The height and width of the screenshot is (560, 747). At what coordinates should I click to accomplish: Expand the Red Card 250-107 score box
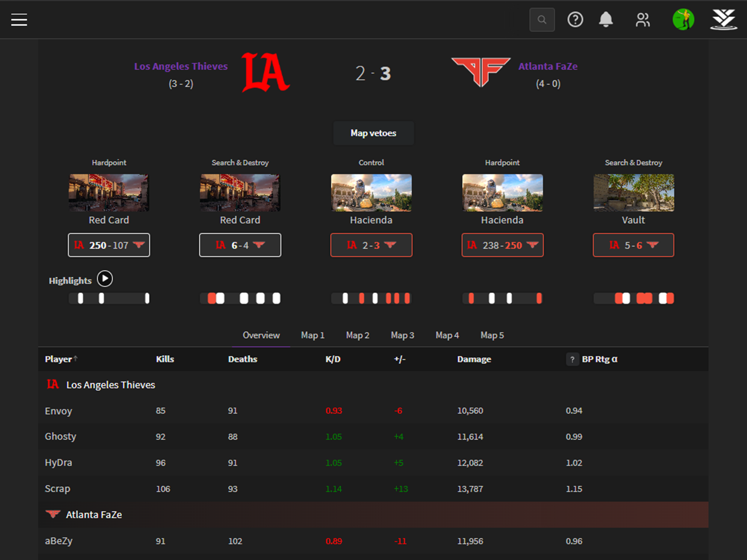(x=109, y=245)
